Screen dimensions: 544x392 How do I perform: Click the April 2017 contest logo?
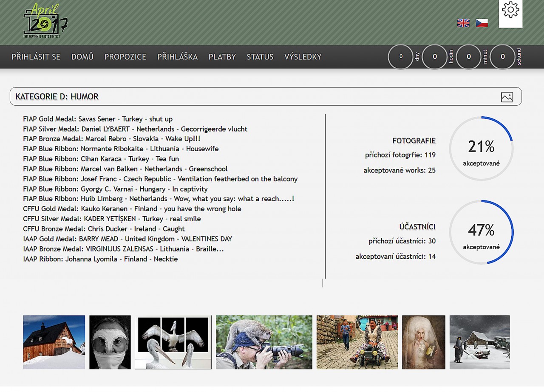click(45, 21)
